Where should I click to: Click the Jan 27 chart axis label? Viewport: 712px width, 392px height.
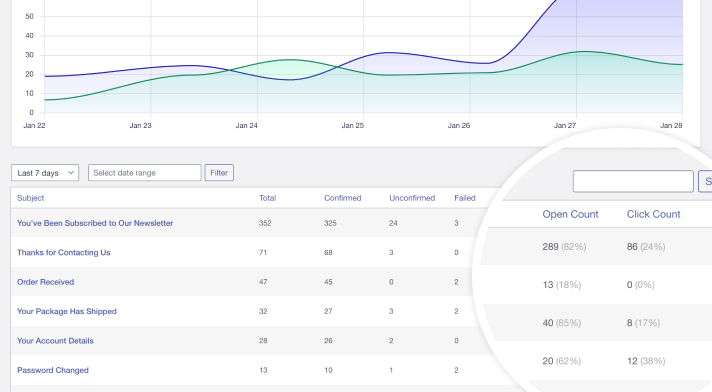click(565, 125)
